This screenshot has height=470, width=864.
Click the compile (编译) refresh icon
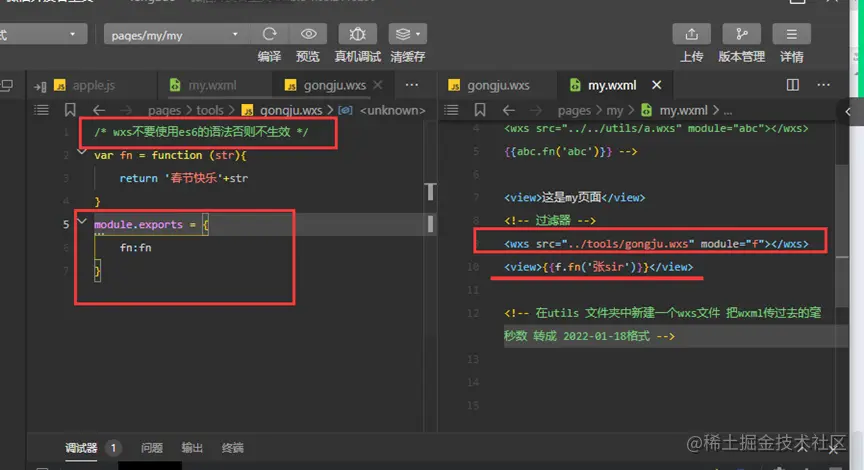(x=269, y=34)
